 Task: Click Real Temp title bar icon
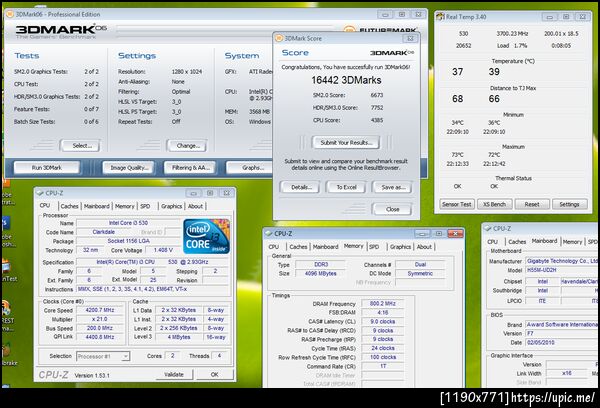[440, 16]
